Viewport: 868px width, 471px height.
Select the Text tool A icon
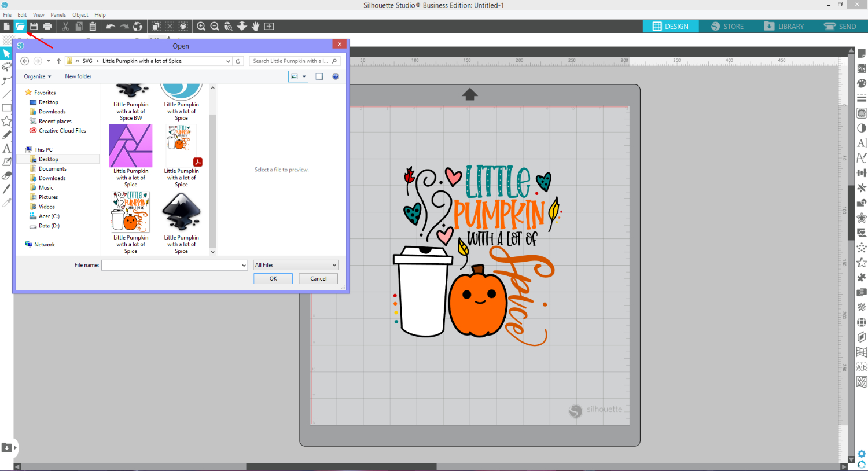pos(6,149)
